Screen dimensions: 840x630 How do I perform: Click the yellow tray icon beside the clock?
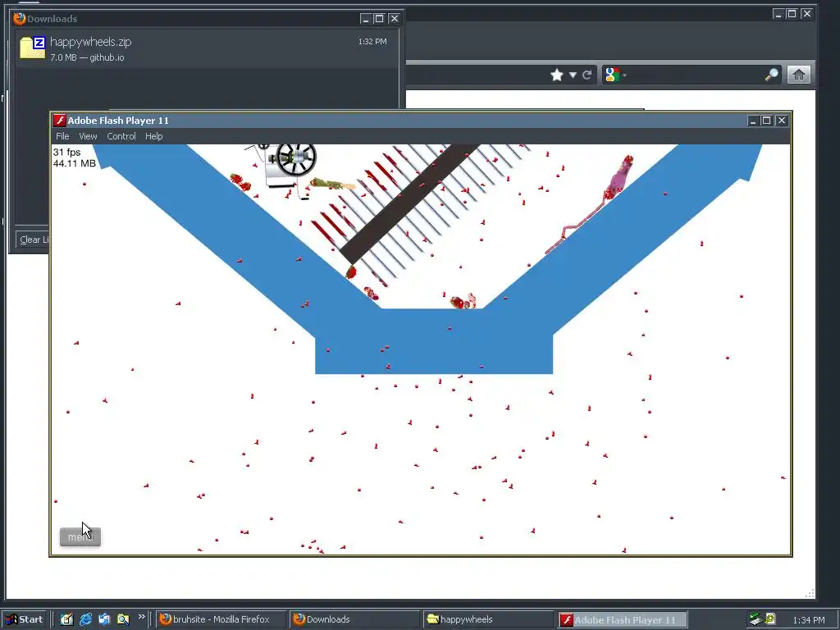pos(770,619)
